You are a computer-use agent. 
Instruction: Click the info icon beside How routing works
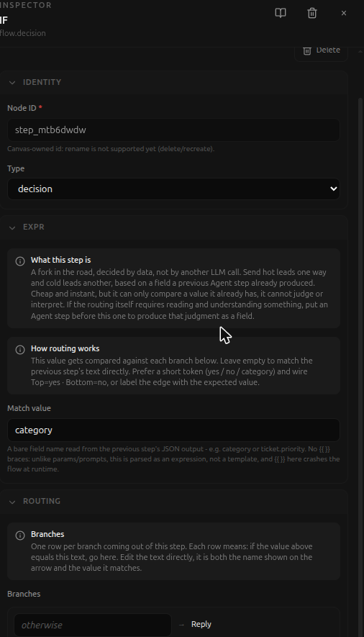coord(20,349)
